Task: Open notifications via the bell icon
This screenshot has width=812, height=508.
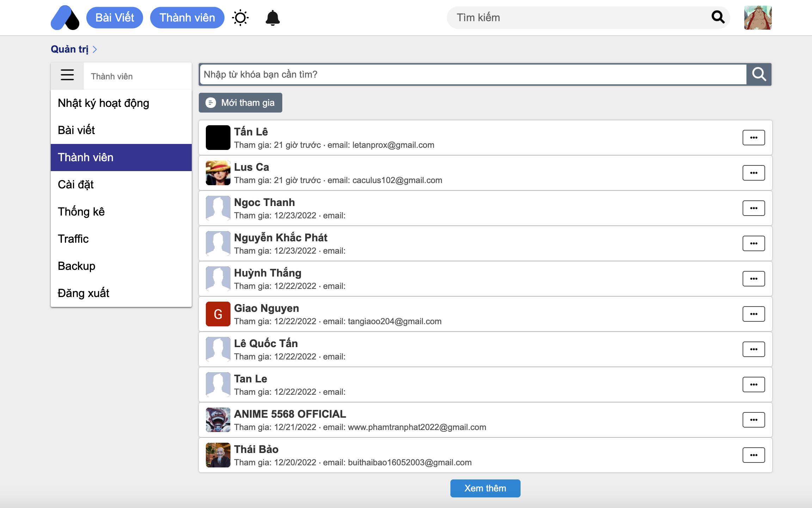Action: 273,17
